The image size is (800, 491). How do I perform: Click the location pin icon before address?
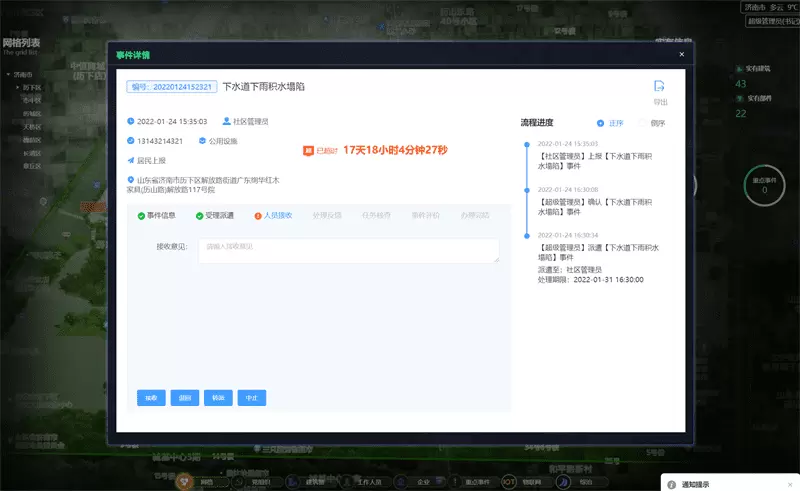pos(131,180)
